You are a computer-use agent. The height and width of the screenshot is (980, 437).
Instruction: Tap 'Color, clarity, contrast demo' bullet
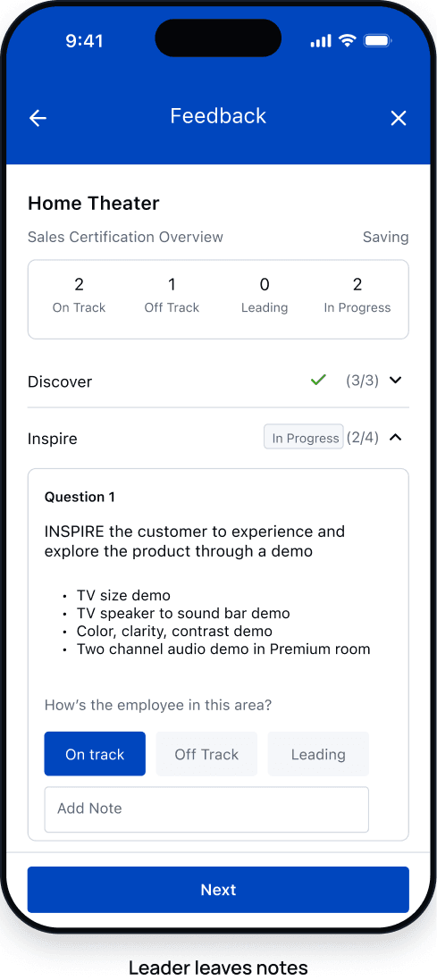coord(174,632)
